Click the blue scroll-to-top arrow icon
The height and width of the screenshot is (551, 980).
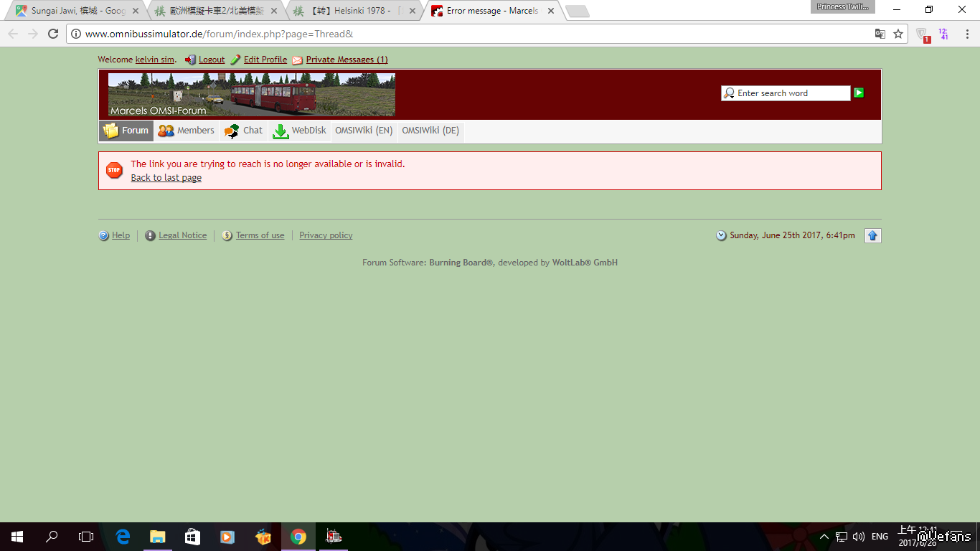pyautogui.click(x=872, y=235)
